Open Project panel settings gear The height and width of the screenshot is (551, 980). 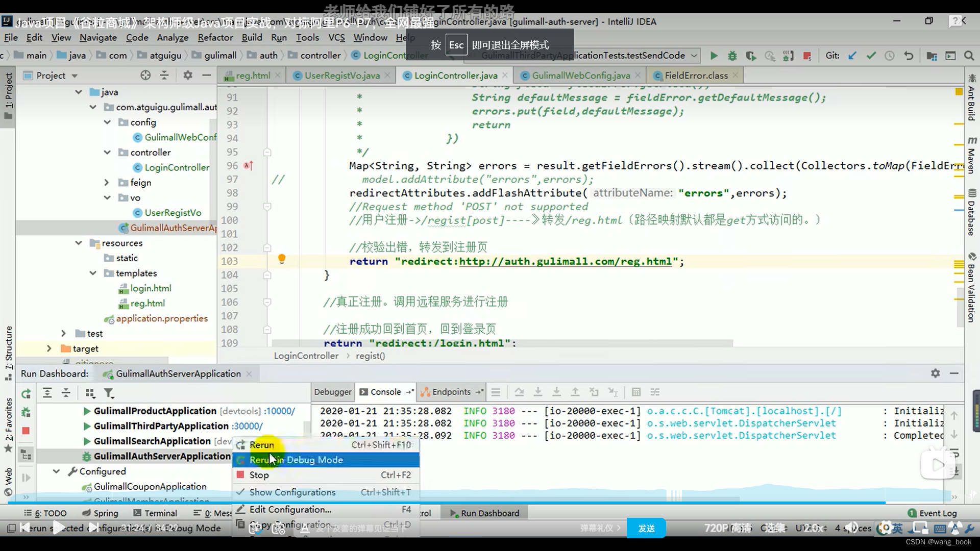188,76
